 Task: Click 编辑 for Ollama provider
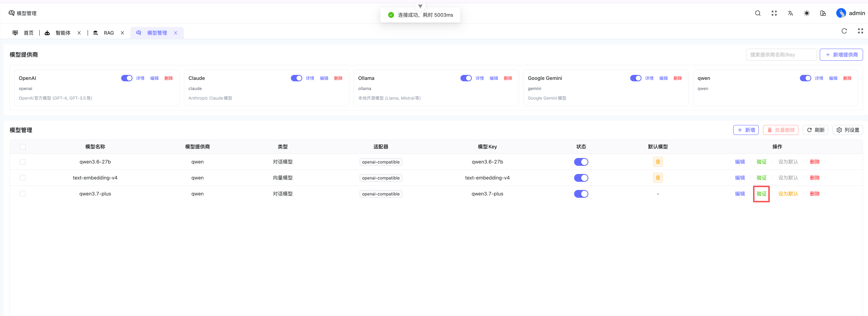tap(494, 78)
